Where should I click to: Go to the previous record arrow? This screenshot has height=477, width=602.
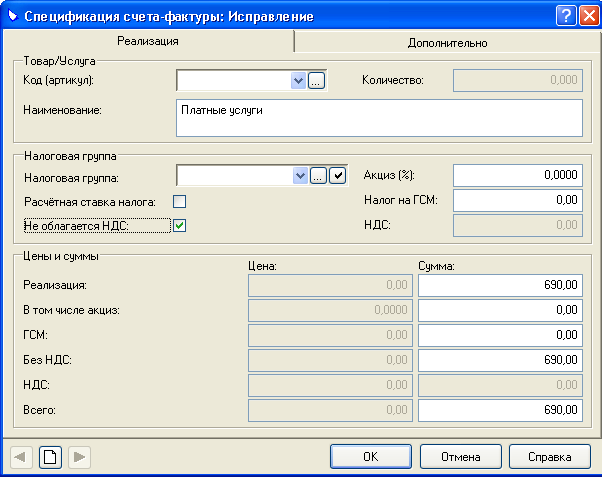[21, 457]
